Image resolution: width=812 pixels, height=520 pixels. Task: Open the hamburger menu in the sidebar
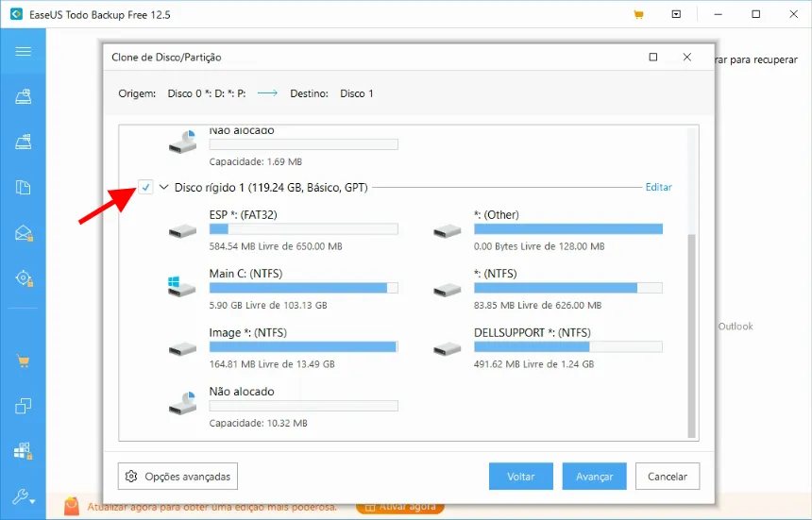coord(23,51)
